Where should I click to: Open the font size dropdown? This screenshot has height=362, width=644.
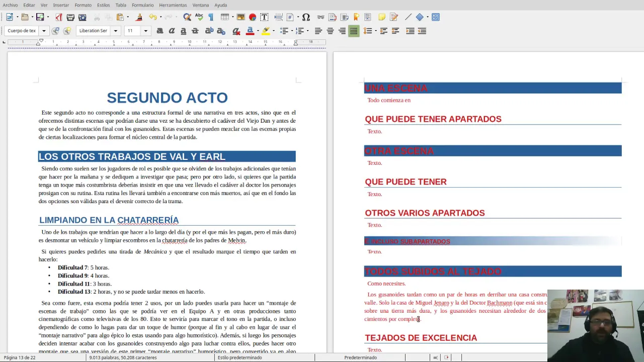[145, 31]
